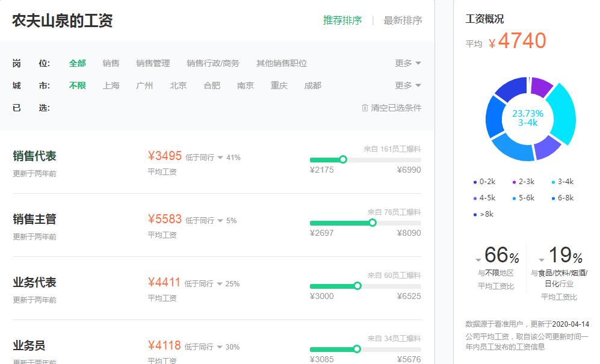Screen dimensions: 600x364
Task: Click 来自 76员工爆料 text
Action: [394, 212]
